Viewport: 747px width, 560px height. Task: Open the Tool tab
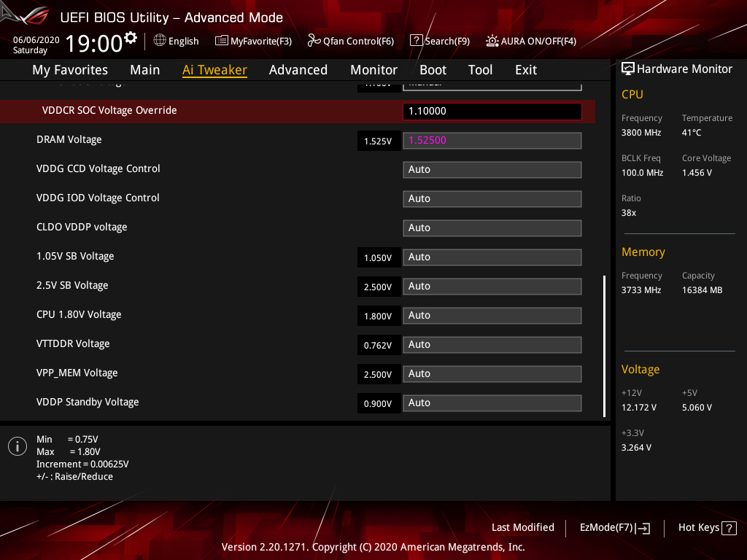click(480, 70)
